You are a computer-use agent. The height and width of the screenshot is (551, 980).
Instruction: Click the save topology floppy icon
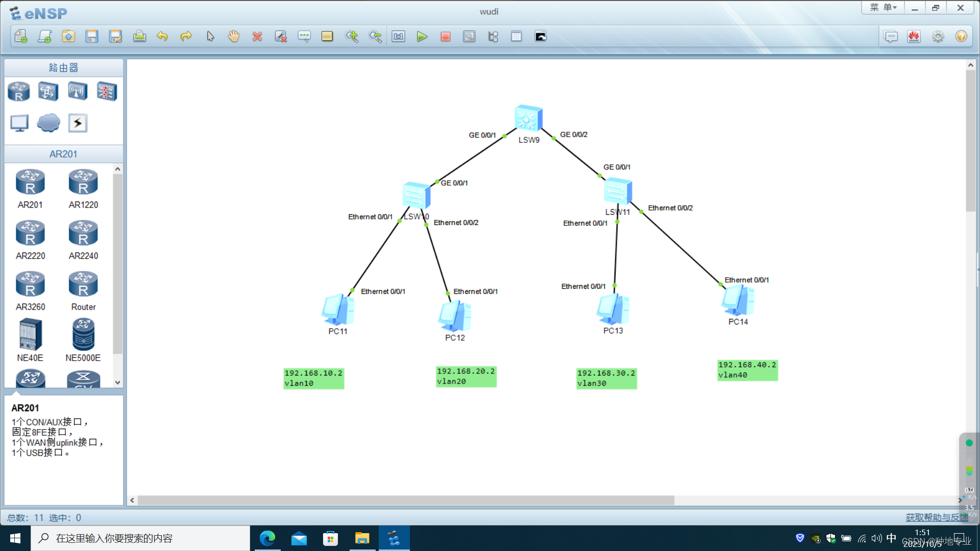[x=92, y=37]
